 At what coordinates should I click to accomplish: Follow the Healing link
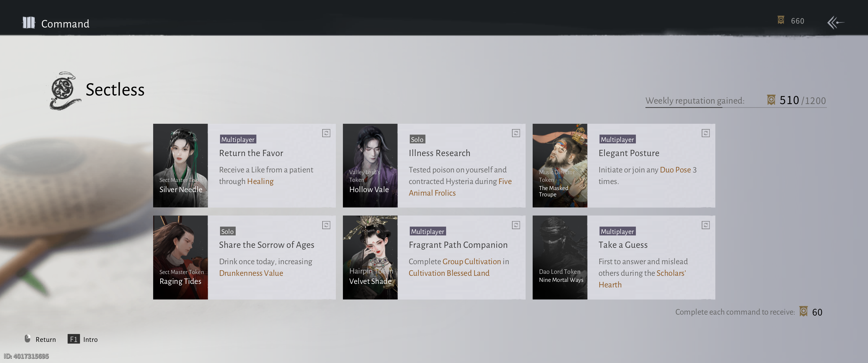[x=260, y=181]
